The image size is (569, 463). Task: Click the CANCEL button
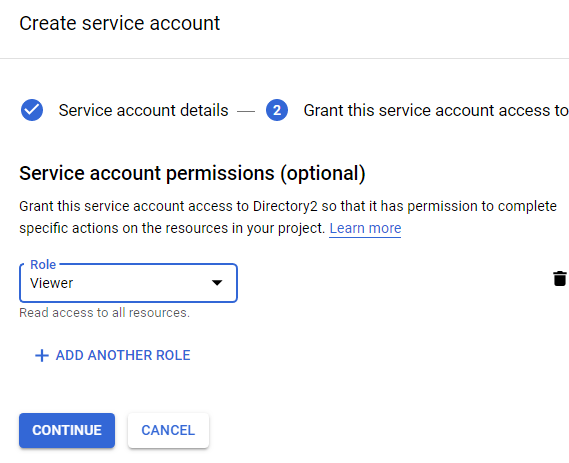pos(168,430)
